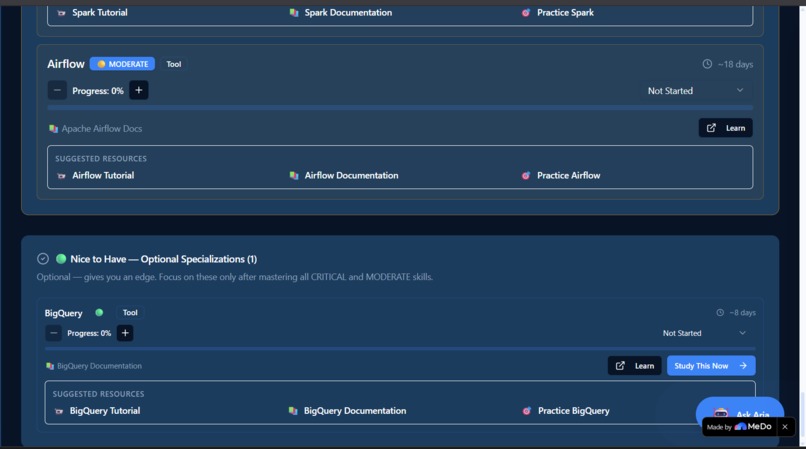Open the Apache Airflow Docs link
This screenshot has height=449, width=806.
(x=102, y=129)
